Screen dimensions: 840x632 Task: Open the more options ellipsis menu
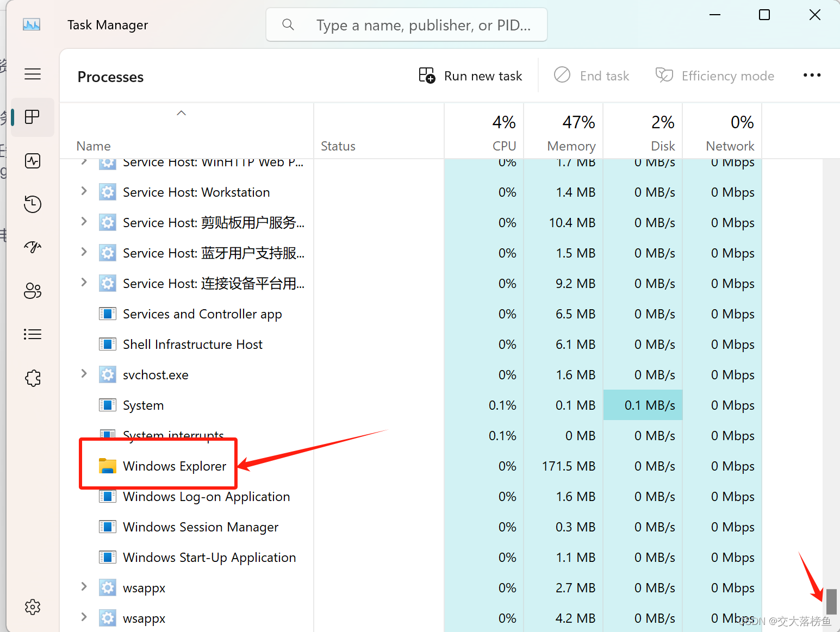pos(812,76)
